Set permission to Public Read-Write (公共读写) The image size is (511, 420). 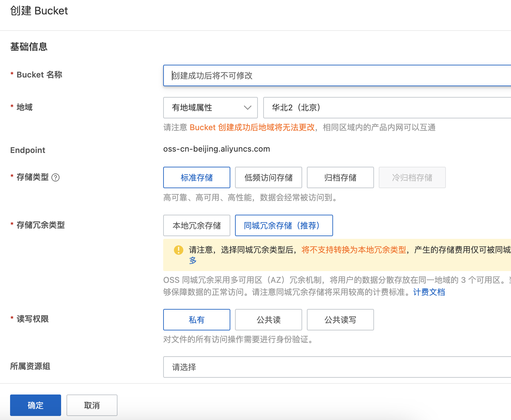click(x=340, y=320)
